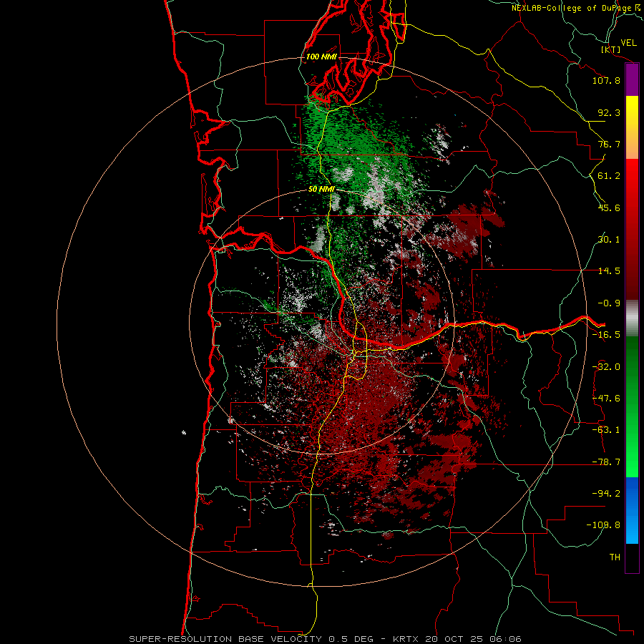Click the bright green segment of the color bar
This screenshot has width=644, height=644.
click(x=632, y=406)
